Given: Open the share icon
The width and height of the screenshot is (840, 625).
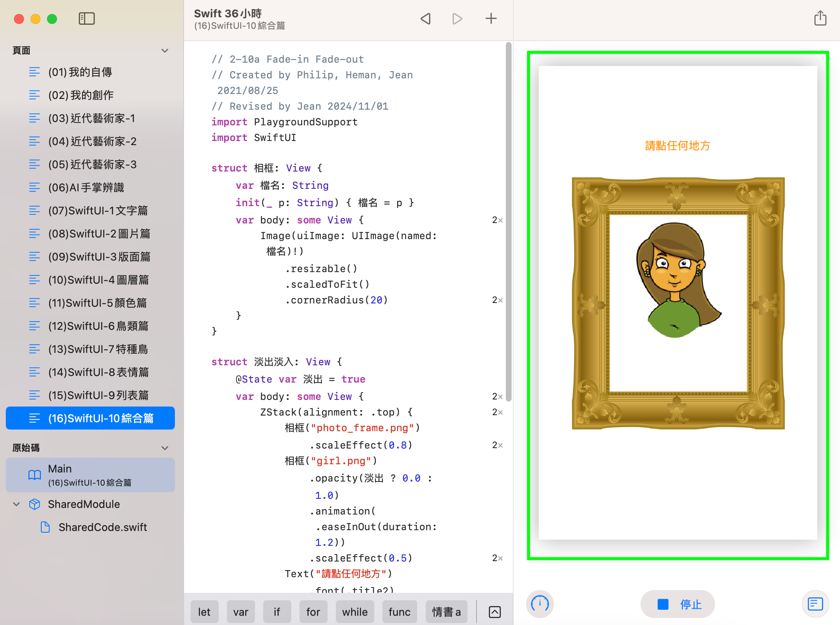Looking at the screenshot, I should tap(820, 19).
